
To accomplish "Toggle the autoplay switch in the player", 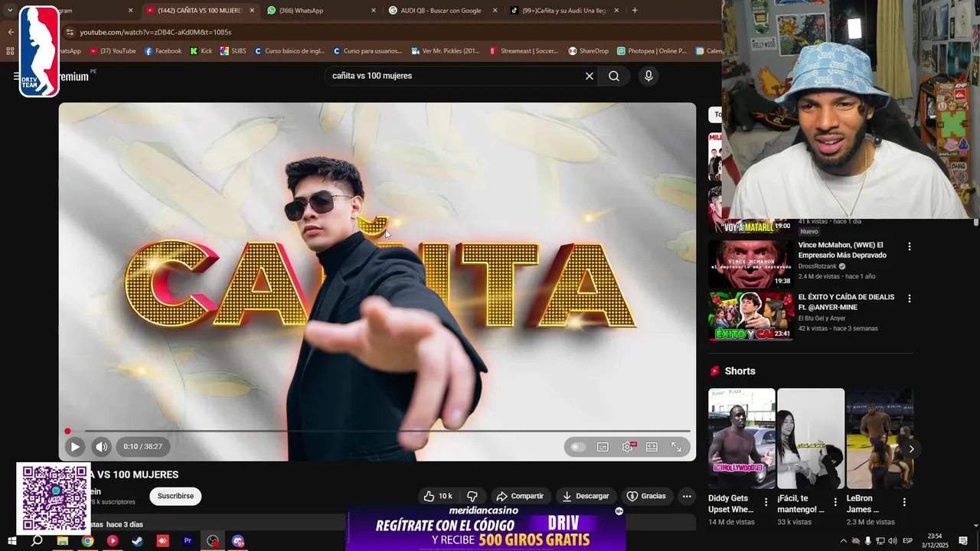I will (x=578, y=447).
